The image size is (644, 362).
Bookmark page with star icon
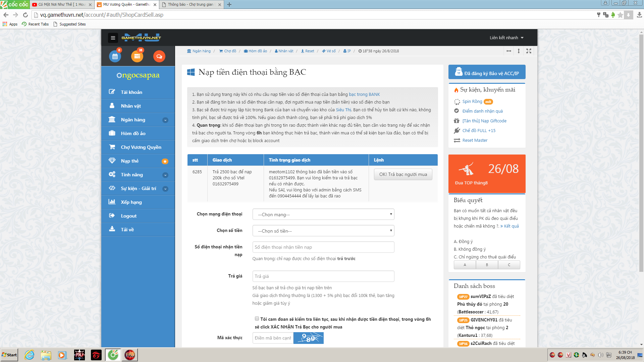point(620,15)
